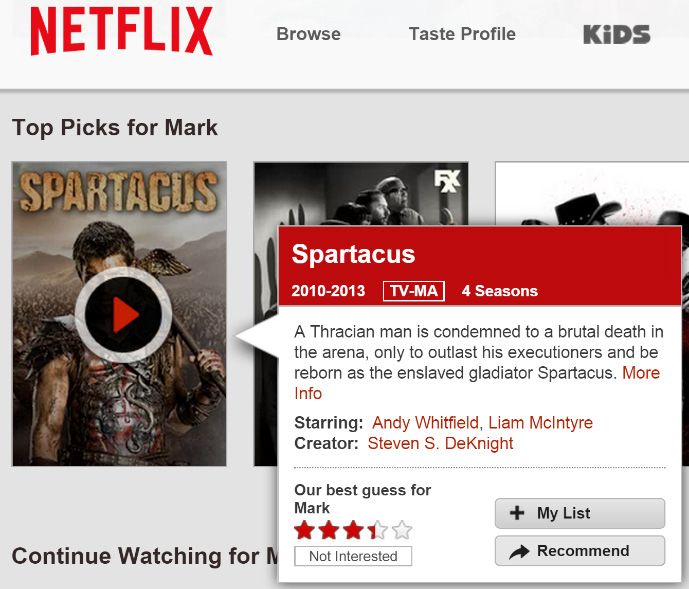Add Spartacus to My List
Viewport: 689px width, 589px height.
[x=580, y=513]
